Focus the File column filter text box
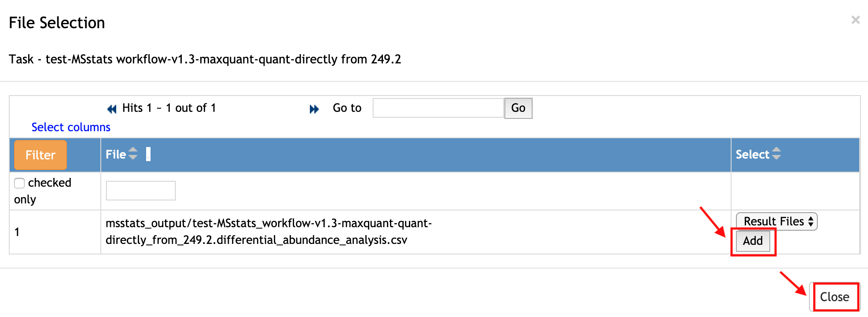The image size is (868, 317). click(x=141, y=191)
